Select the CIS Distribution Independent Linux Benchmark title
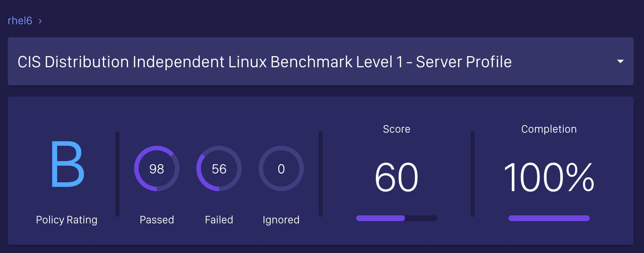This screenshot has width=644, height=253. 264,62
